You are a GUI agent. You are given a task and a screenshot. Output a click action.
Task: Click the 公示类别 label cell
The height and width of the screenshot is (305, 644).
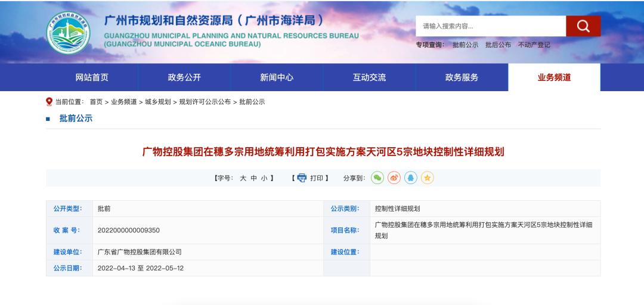click(x=346, y=208)
